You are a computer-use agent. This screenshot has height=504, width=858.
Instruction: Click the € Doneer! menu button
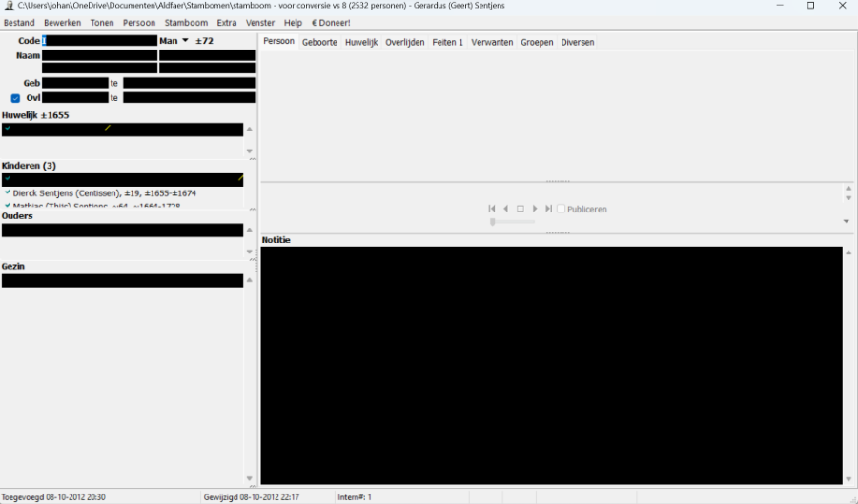pyautogui.click(x=331, y=23)
